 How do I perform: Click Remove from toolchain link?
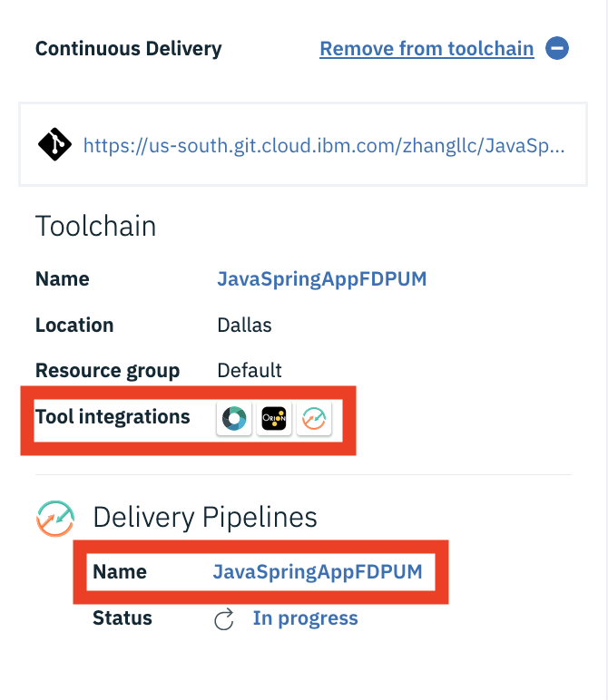(427, 49)
